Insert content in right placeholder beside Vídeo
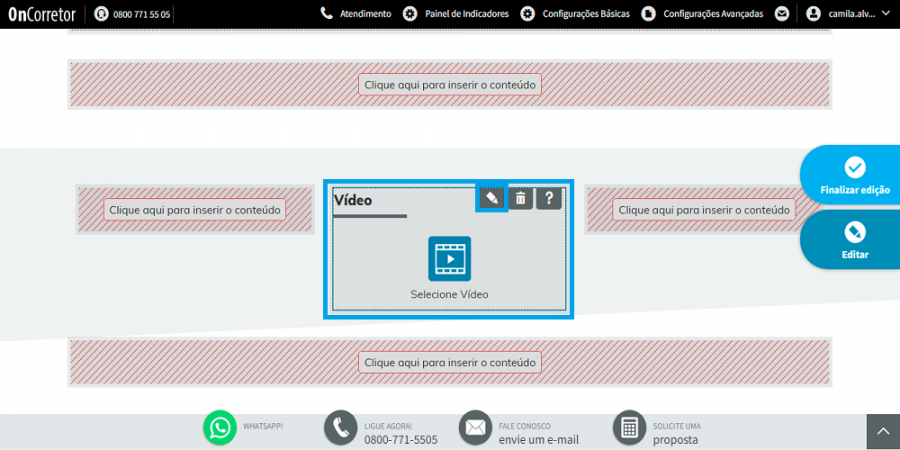Viewport: 900px width, 450px height. point(704,210)
